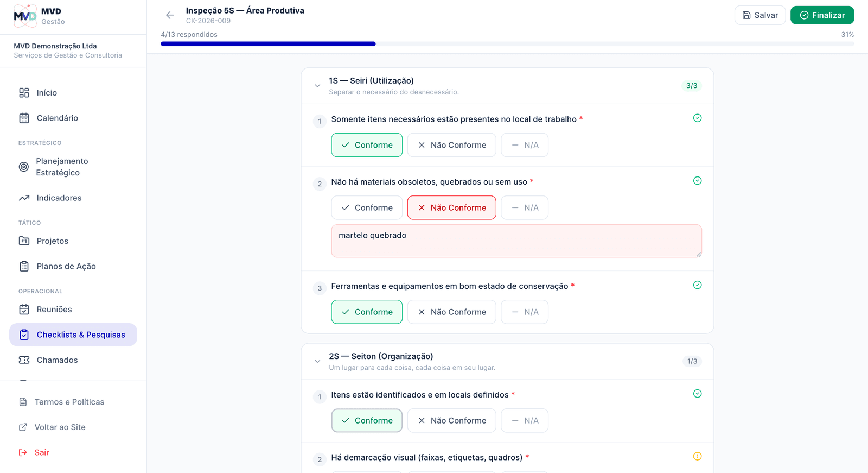Click the Reuniões calendar-check icon
The height and width of the screenshot is (473, 868).
point(24,310)
